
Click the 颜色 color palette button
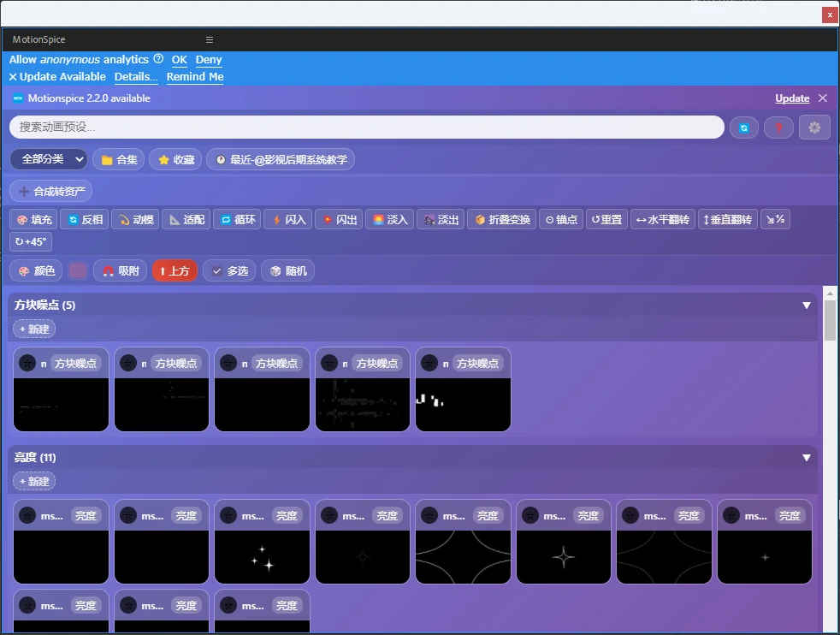pos(37,271)
